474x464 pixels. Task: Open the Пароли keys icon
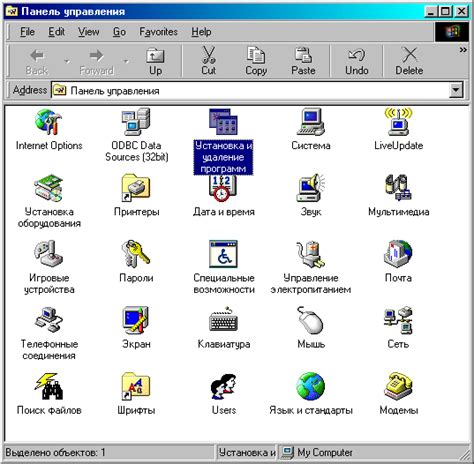[x=136, y=254]
